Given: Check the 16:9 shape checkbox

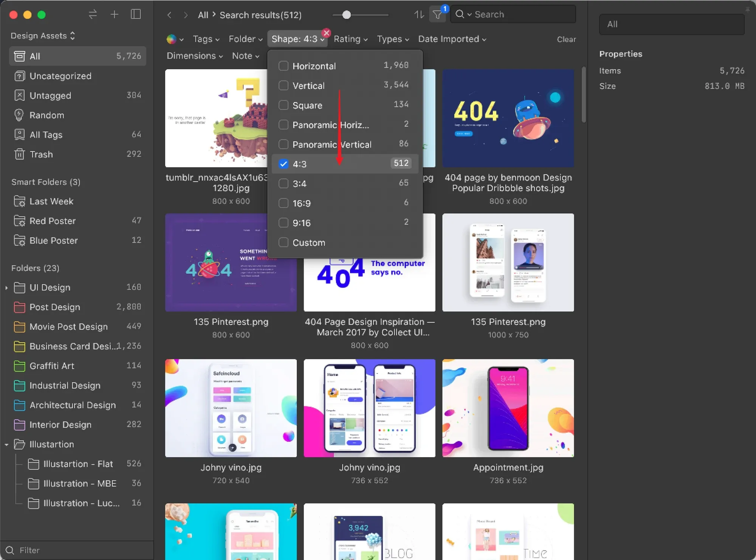Looking at the screenshot, I should (283, 203).
